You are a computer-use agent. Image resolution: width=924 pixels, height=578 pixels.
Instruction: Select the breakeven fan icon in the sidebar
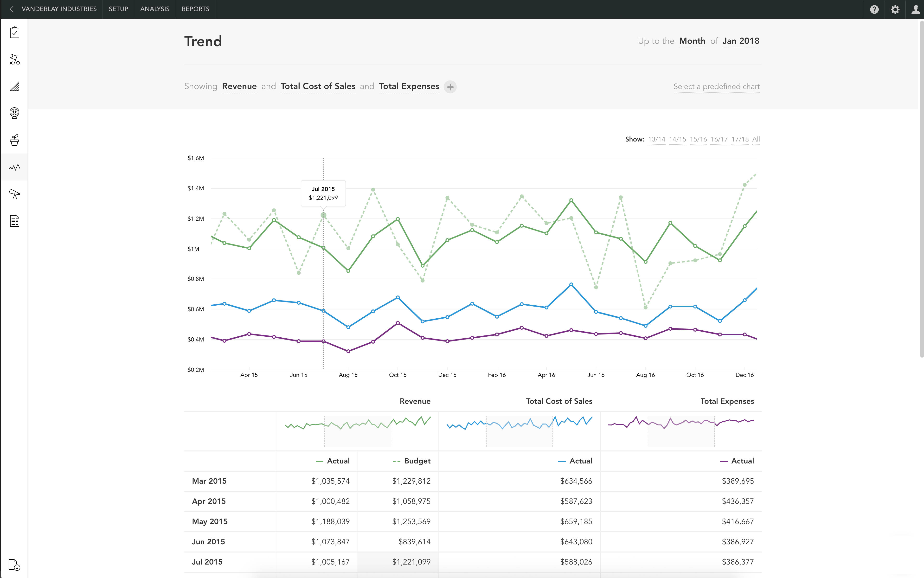pyautogui.click(x=14, y=113)
